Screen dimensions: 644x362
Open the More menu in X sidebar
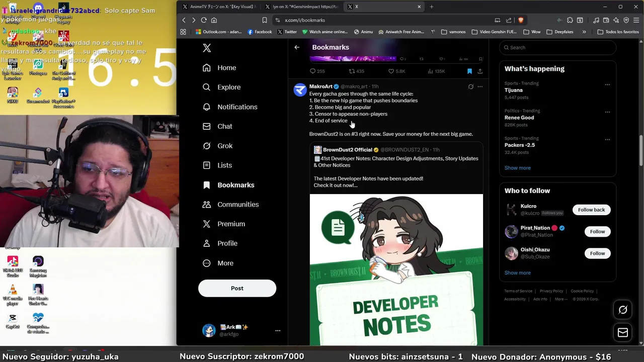point(218,263)
